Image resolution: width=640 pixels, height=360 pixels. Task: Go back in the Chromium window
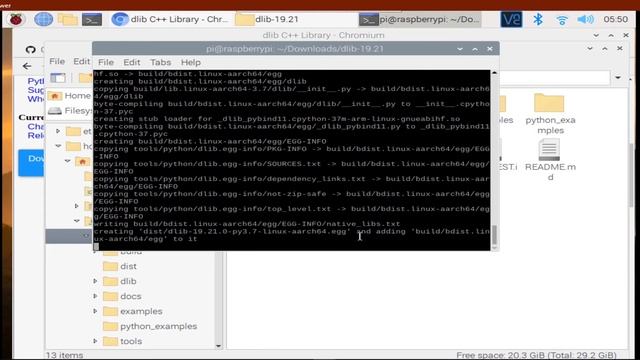click(x=27, y=66)
